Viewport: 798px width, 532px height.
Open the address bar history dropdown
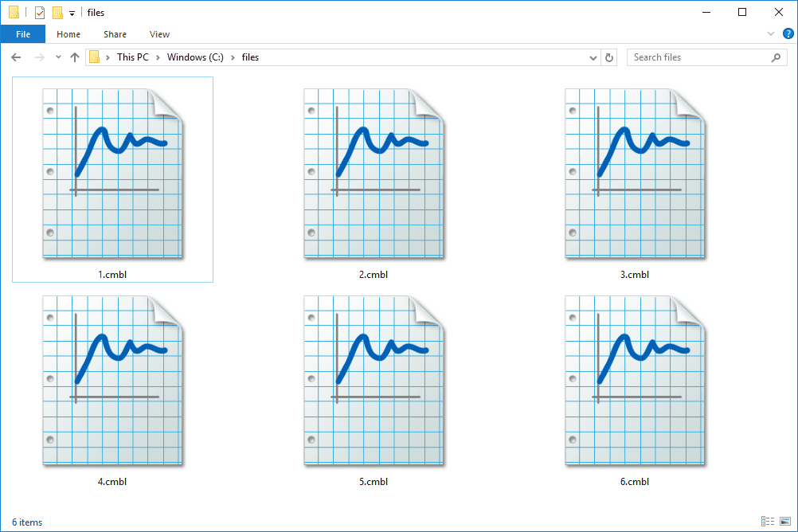click(593, 57)
